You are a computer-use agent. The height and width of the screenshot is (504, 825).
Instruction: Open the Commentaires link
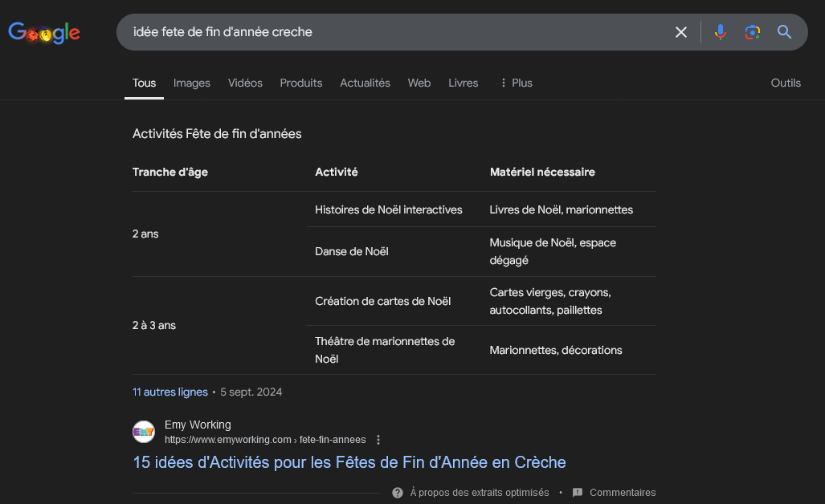click(623, 493)
